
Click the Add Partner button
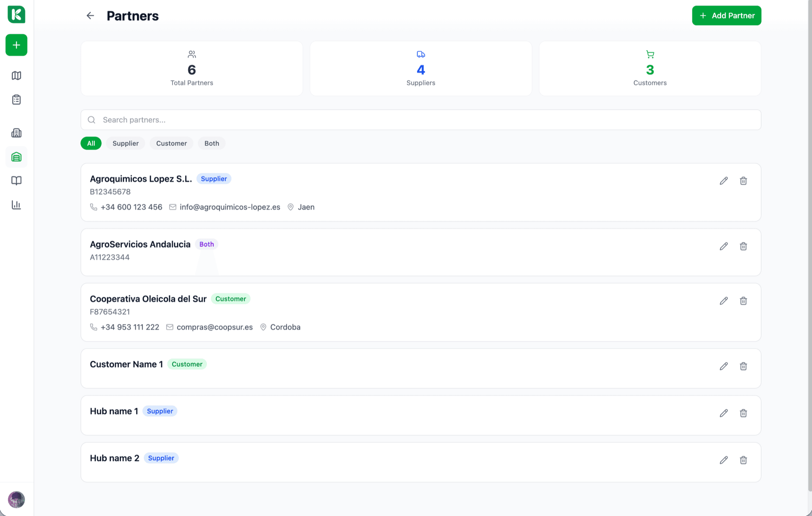tap(727, 15)
